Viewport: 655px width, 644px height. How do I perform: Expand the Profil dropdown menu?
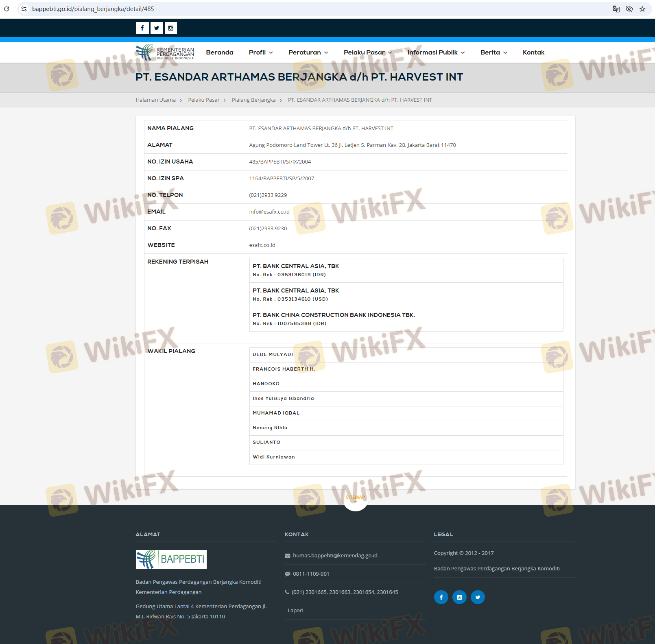pos(261,52)
